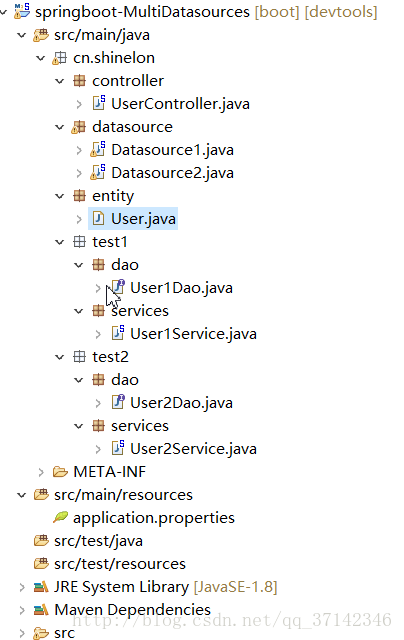Click the META-INF folder icon

tap(60, 471)
